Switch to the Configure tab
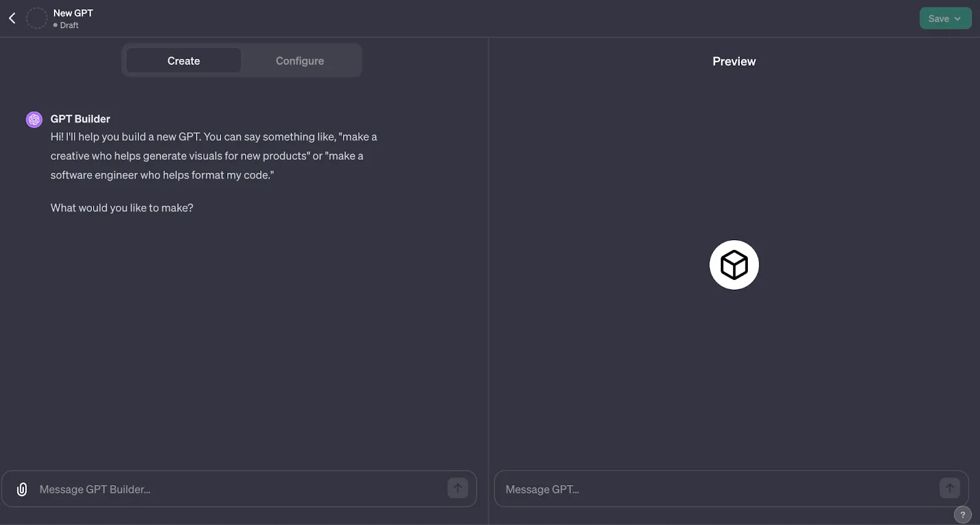The image size is (980, 525). 300,61
